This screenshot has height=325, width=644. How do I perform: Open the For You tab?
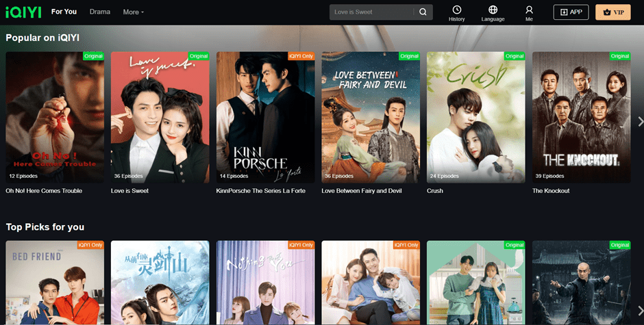point(64,12)
